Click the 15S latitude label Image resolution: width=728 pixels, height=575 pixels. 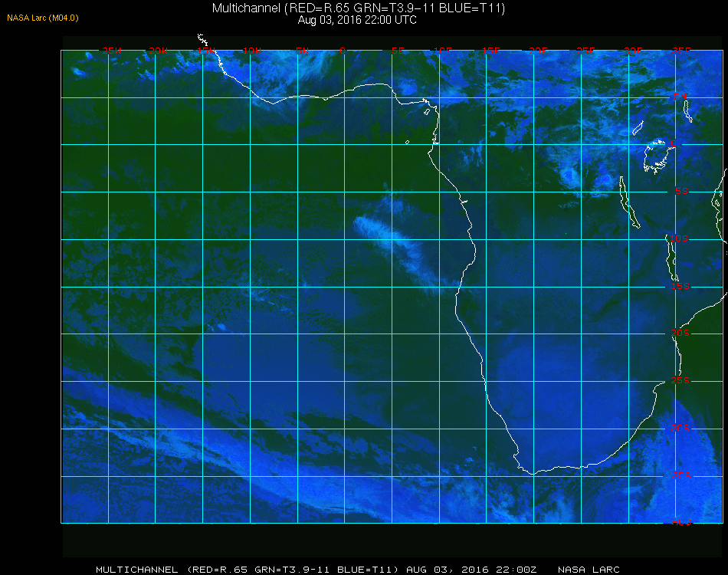click(x=680, y=286)
